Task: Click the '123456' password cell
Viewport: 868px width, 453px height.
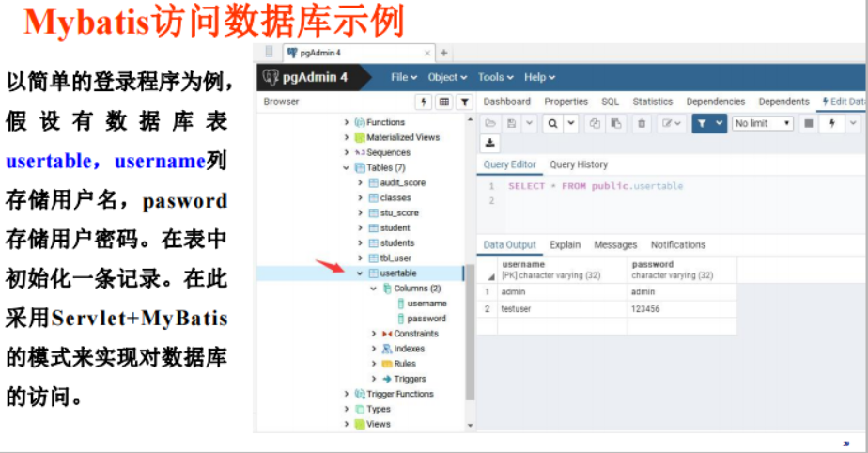Action: tap(682, 309)
